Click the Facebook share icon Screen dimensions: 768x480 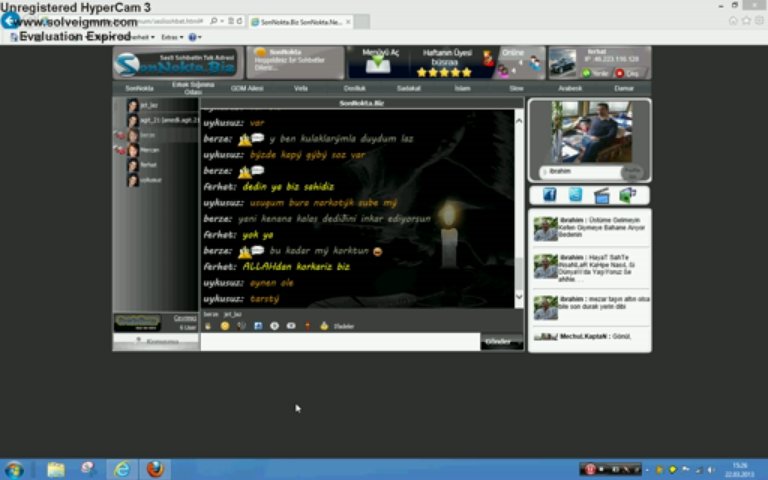pos(549,195)
